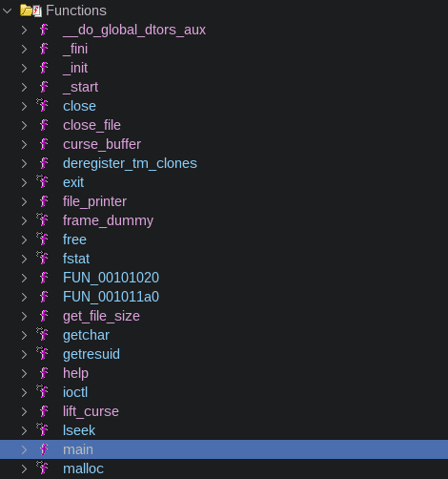Click the function icon beside file_printer

pyautogui.click(x=44, y=201)
